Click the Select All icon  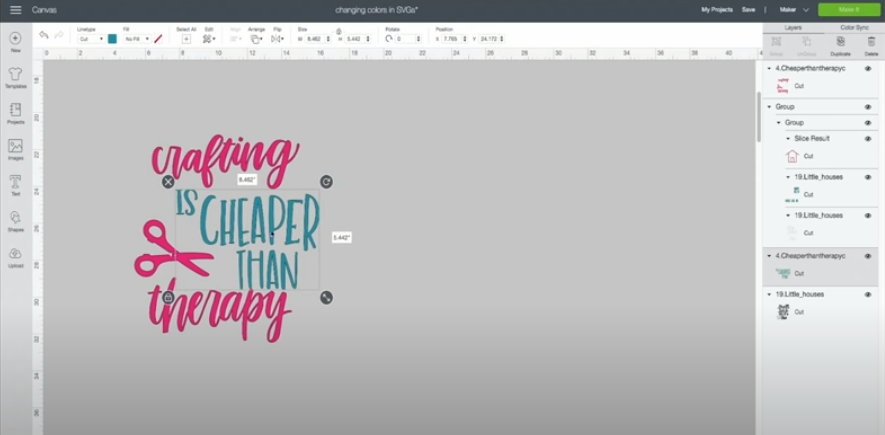click(186, 39)
